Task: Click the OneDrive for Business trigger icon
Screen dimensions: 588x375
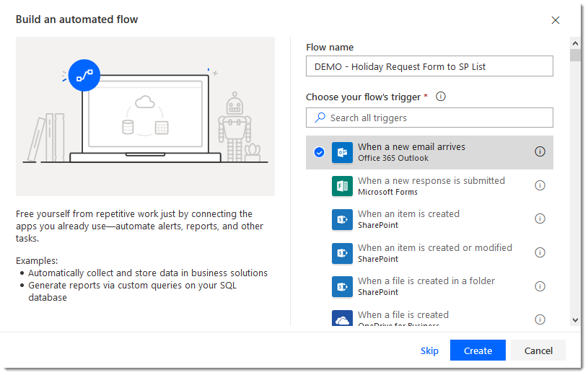Action: [342, 318]
